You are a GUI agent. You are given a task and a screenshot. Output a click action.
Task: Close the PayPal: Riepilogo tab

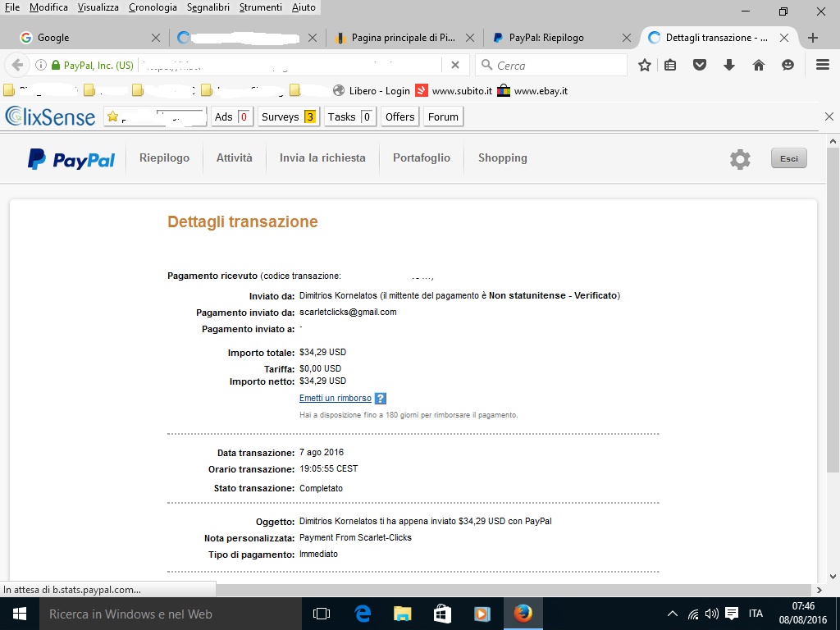click(x=626, y=38)
